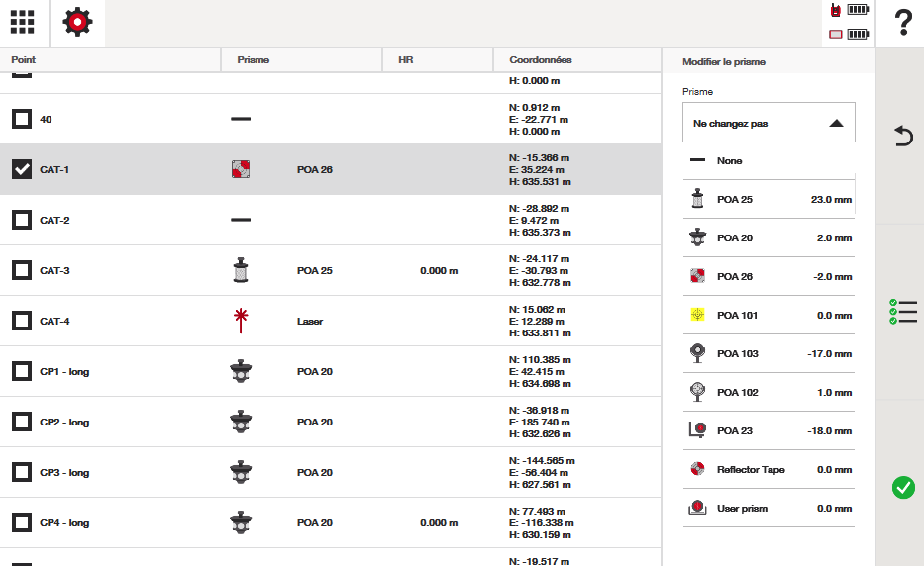Collapse the Prisme dropdown arrow
This screenshot has width=924, height=566.
point(836,124)
